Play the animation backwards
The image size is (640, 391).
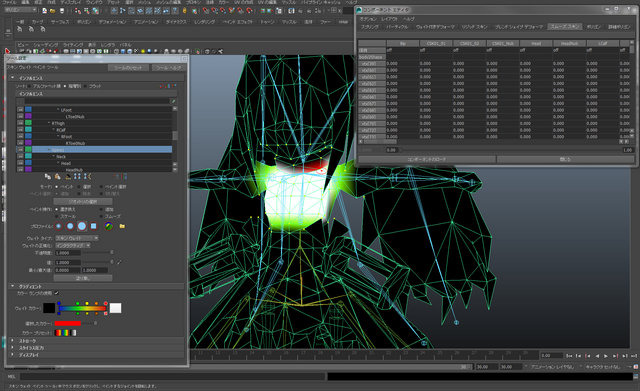pos(597,356)
